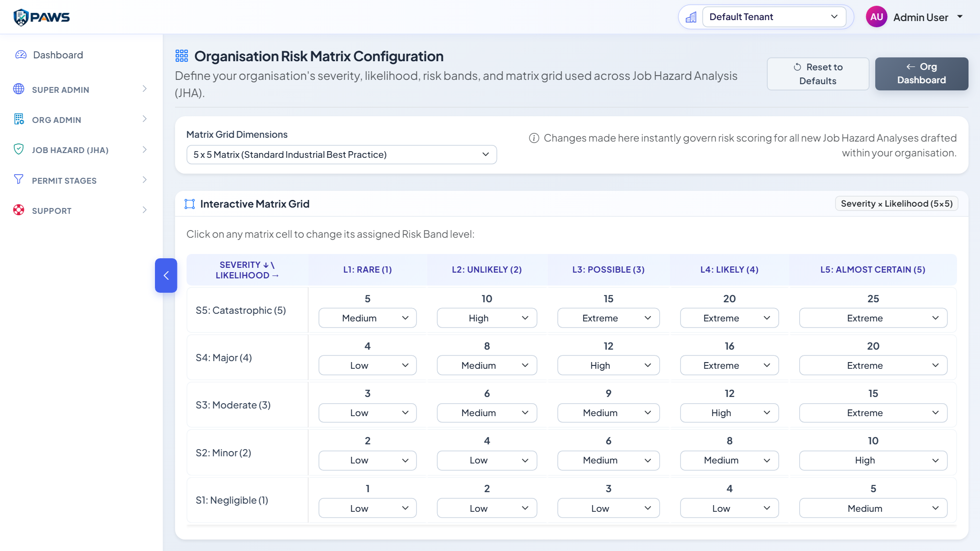Viewport: 980px width, 551px height.
Task: Expand the Org Admin menu chevron
Action: click(x=144, y=119)
